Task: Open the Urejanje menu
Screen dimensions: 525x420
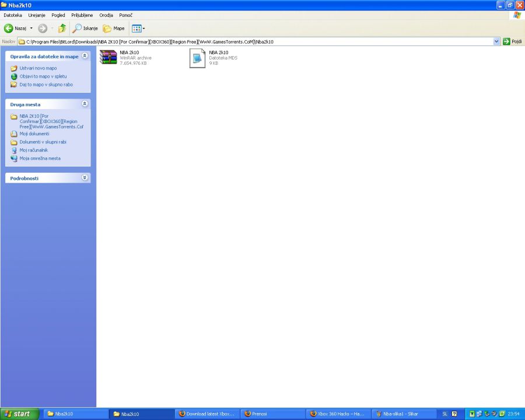Action: tap(37, 15)
